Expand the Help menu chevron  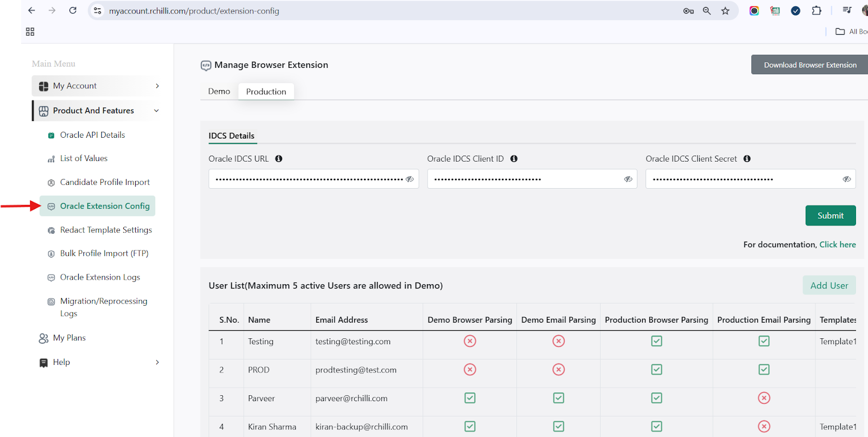(x=157, y=362)
